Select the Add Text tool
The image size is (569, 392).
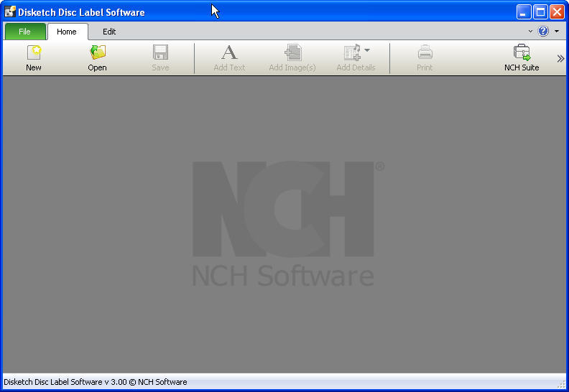point(229,57)
